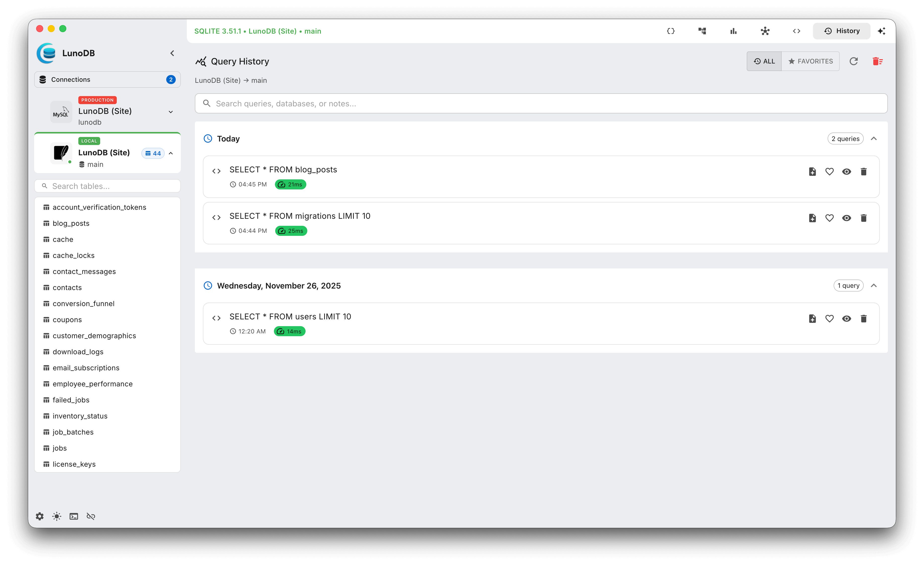The width and height of the screenshot is (924, 565).
Task: Open settings gear in sidebar footer
Action: click(40, 516)
